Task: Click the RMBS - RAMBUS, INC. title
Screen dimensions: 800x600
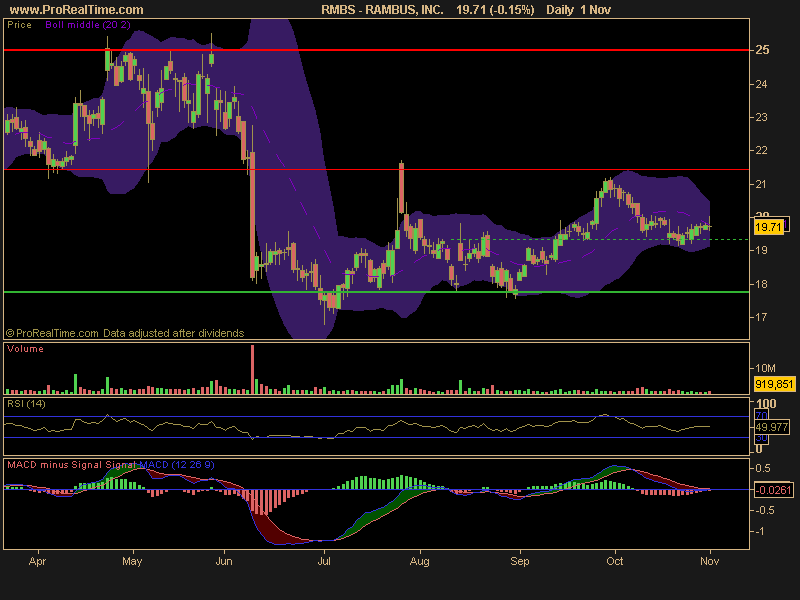Action: (382, 10)
